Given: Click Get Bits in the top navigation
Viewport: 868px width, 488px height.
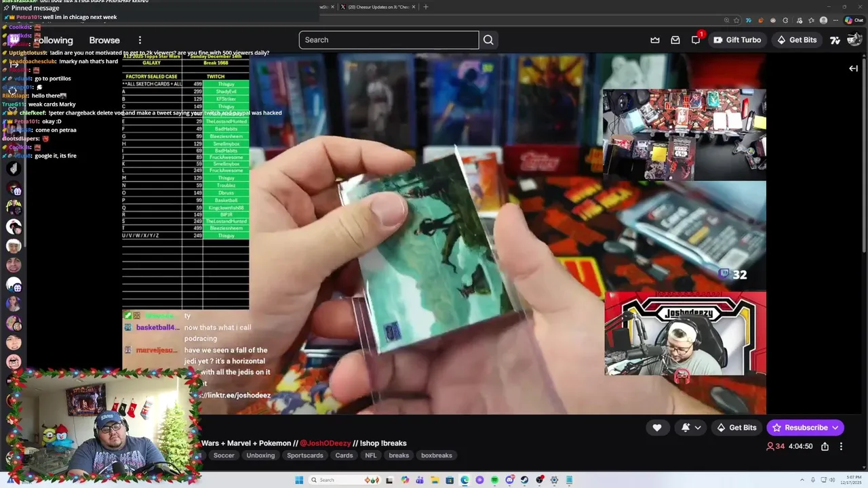Looking at the screenshot, I should tap(797, 40).
